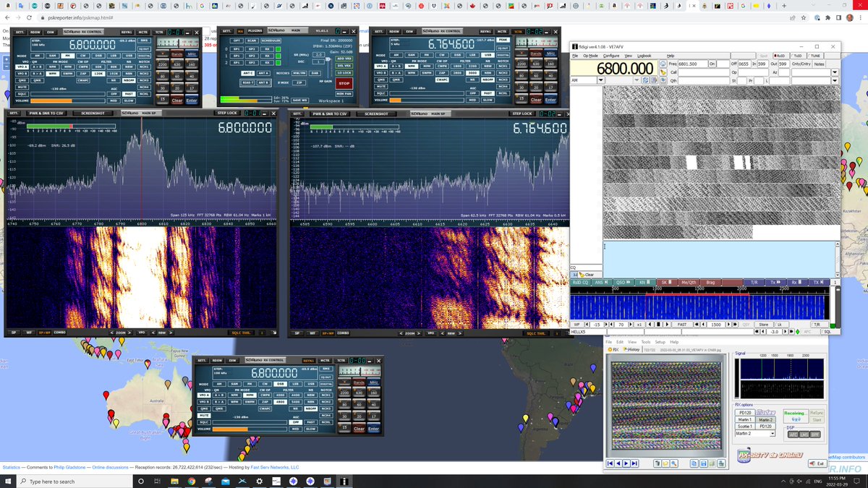
Task: Switch to fldigi Notes tab
Action: click(819, 64)
